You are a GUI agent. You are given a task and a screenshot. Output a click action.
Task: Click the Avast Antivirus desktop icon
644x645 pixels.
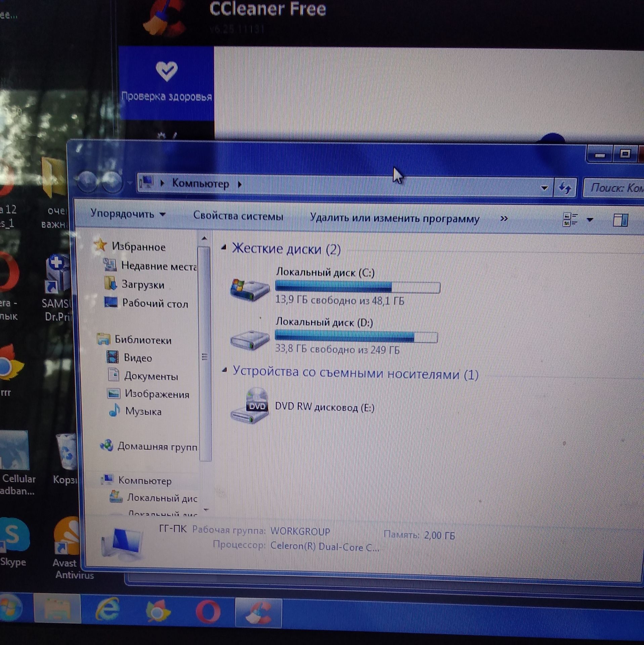tap(67, 548)
